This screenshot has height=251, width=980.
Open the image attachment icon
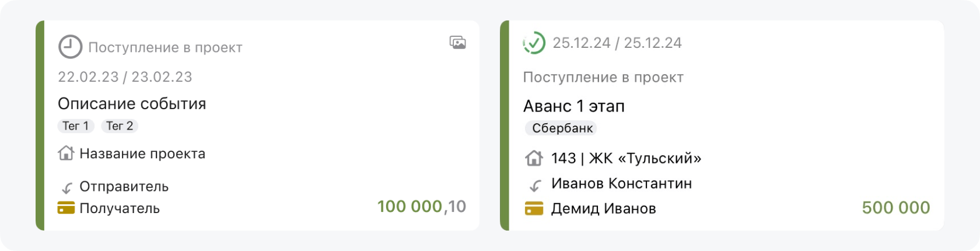[x=458, y=43]
